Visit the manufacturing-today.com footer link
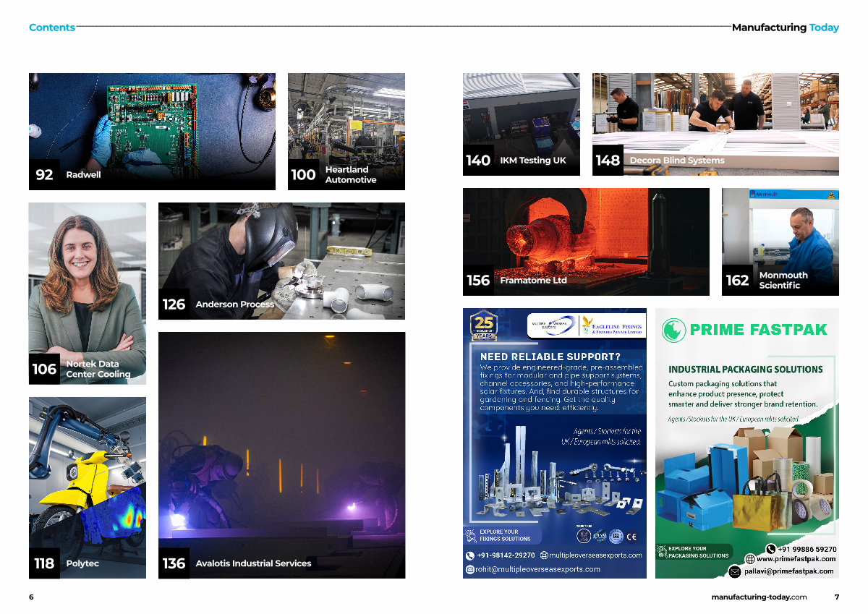 (x=759, y=597)
